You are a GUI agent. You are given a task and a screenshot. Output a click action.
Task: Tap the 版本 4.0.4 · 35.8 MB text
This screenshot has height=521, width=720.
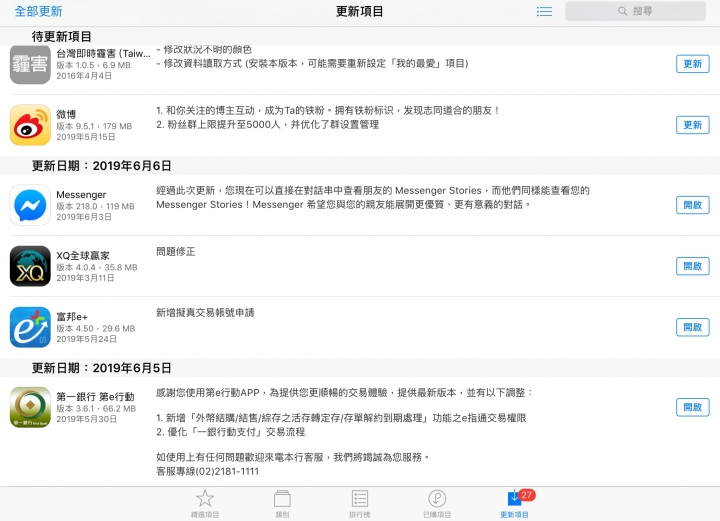click(x=96, y=268)
